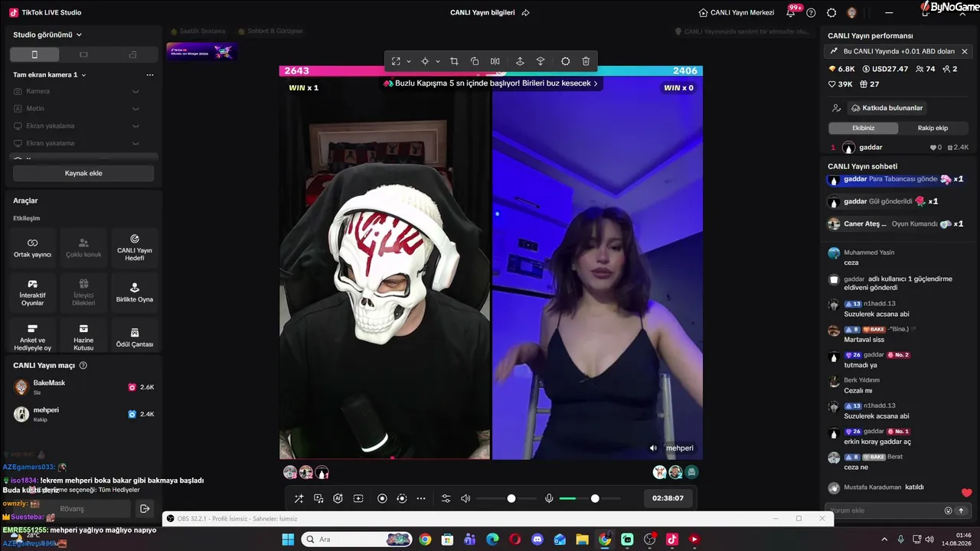Select the Ekibiniz tab
Viewport: 980px width, 551px height.
[x=863, y=128]
